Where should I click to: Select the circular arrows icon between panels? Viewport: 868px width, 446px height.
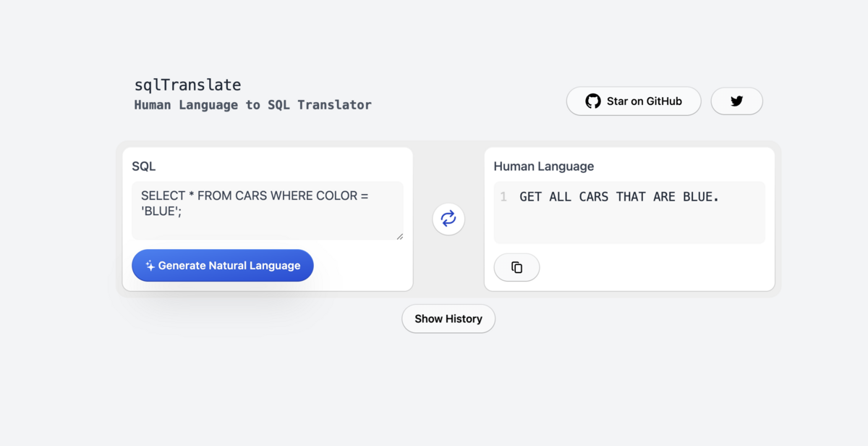pyautogui.click(x=448, y=218)
